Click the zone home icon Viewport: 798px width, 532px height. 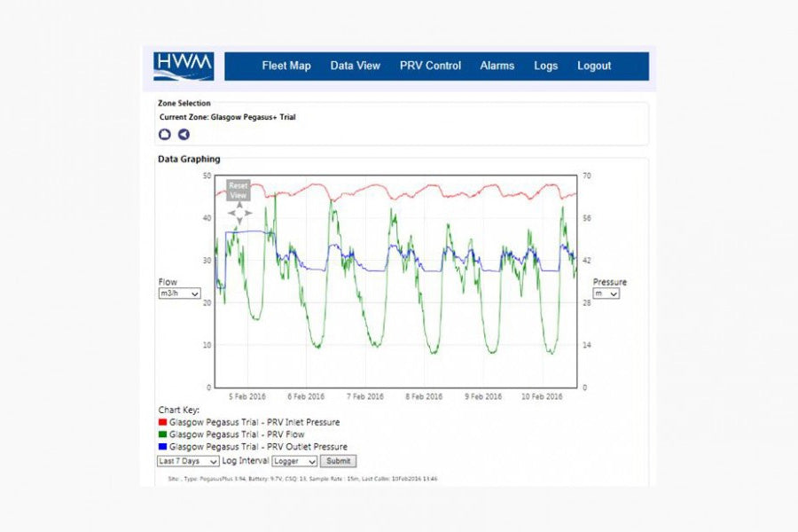(x=165, y=135)
